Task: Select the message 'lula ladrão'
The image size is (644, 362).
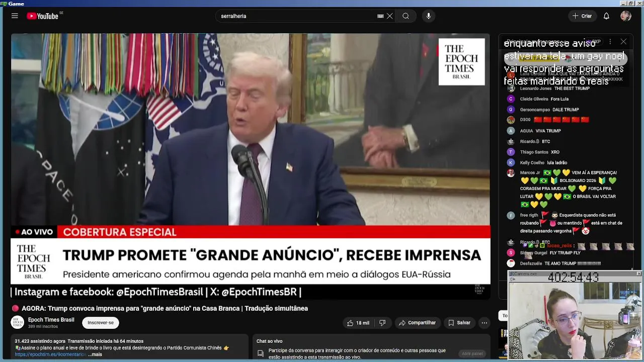Action: point(557,163)
